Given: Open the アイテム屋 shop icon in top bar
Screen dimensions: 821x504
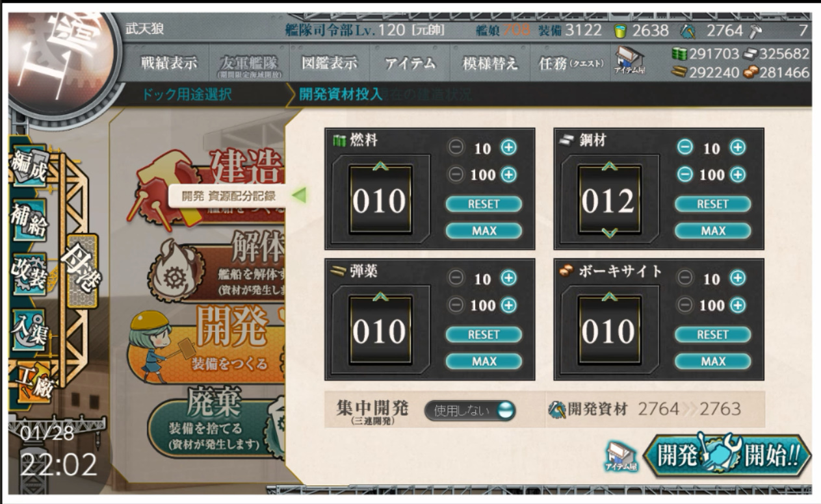Looking at the screenshot, I should (x=629, y=64).
